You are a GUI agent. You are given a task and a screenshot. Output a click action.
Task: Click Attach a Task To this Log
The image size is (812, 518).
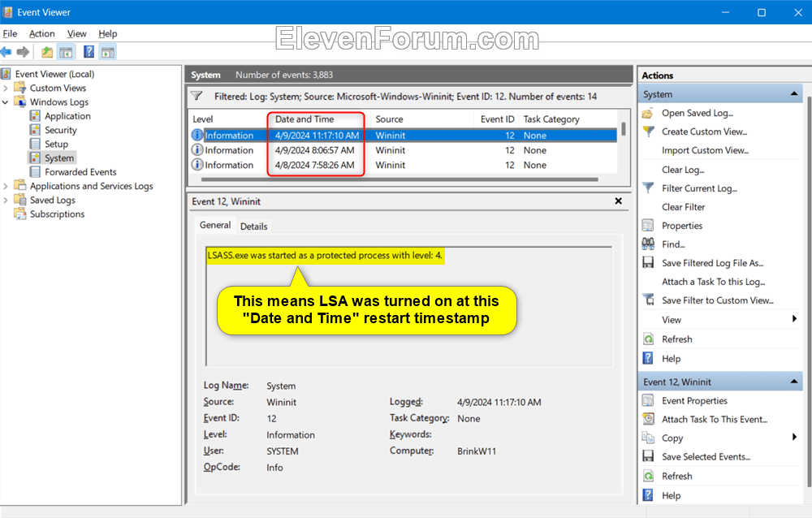coord(713,282)
